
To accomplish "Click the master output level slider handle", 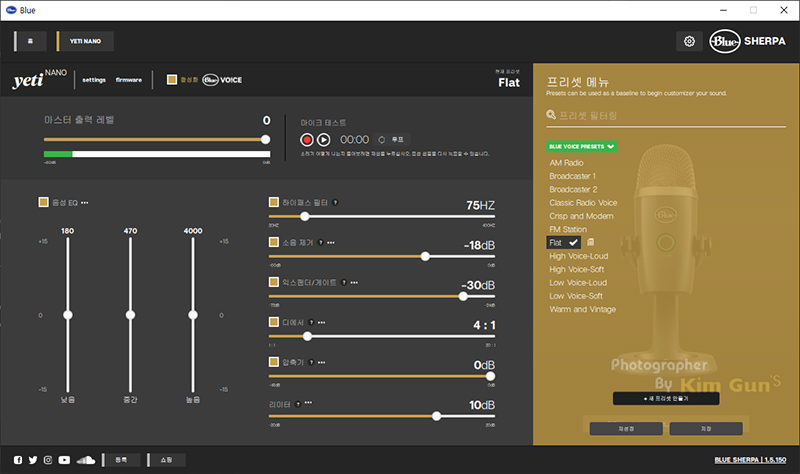I will pos(265,139).
